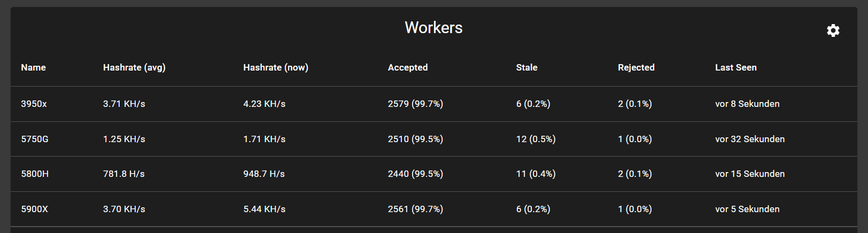Sort workers by Accepted column
The width and height of the screenshot is (868, 233).
coord(407,67)
